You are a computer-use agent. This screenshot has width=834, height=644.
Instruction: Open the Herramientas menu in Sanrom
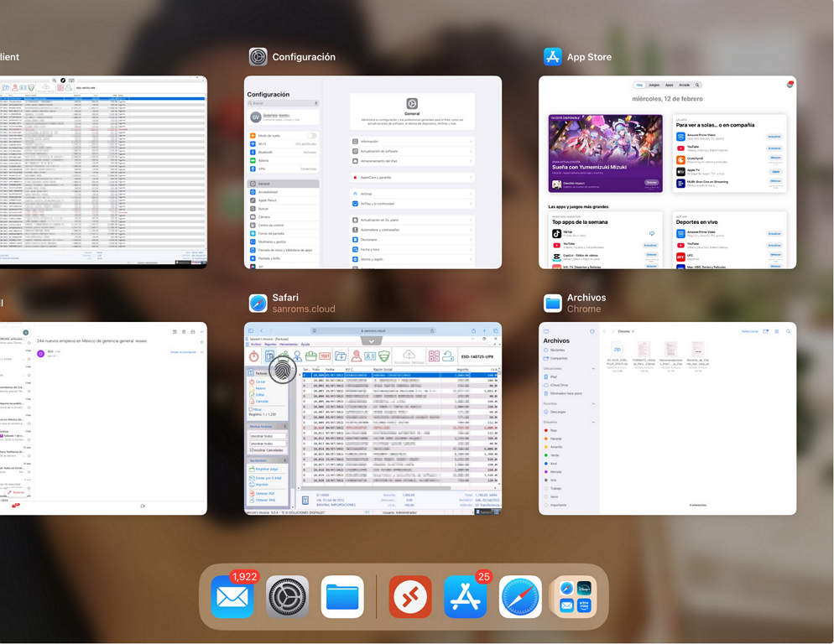289,345
